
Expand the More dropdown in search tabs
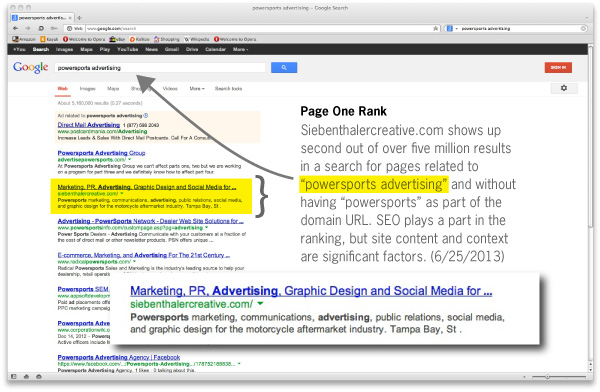(x=197, y=88)
